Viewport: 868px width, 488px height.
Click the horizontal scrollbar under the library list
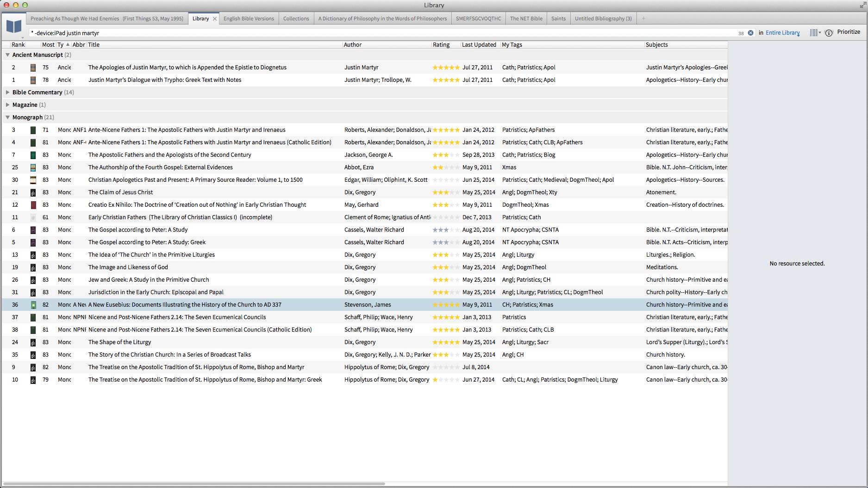[x=194, y=484]
